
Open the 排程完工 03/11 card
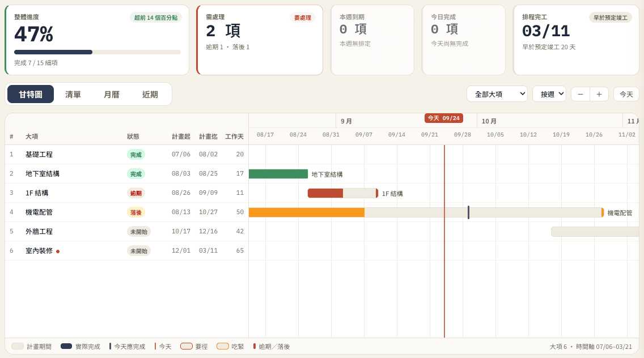(x=576, y=40)
